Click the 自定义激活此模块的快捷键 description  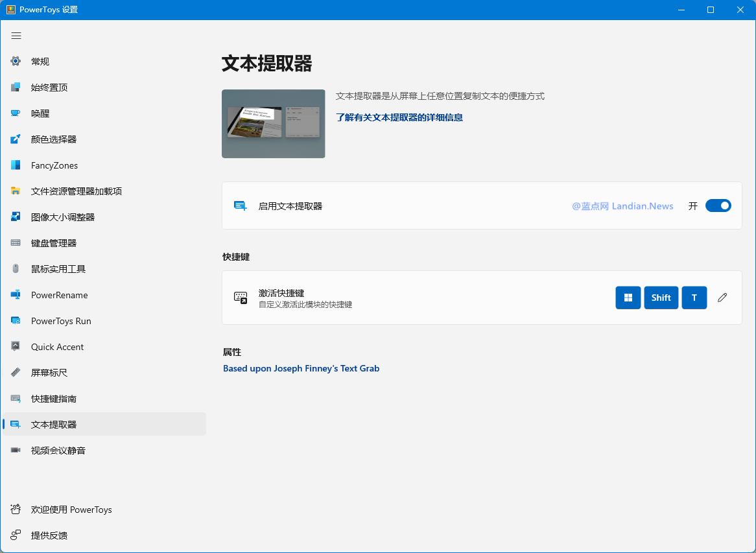(x=305, y=305)
